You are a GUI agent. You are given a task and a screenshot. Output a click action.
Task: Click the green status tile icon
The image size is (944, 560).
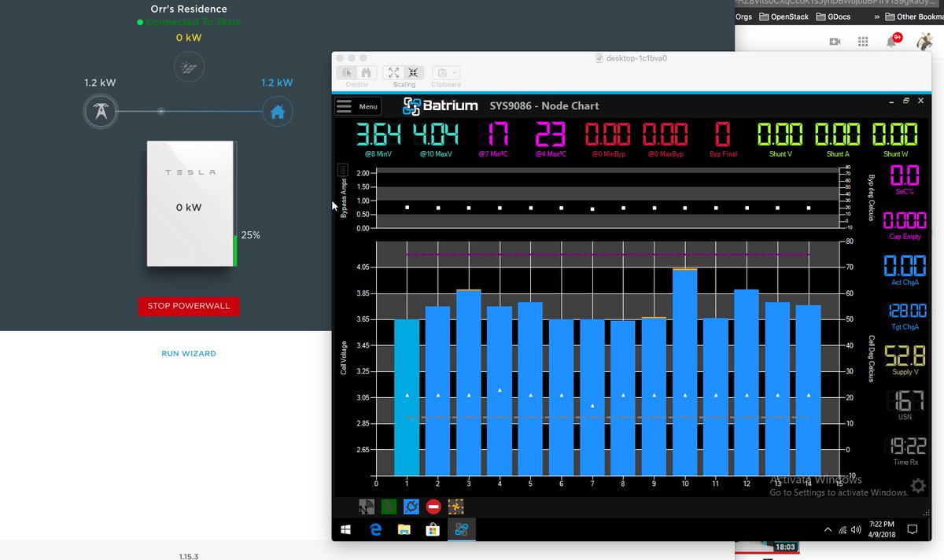(388, 507)
